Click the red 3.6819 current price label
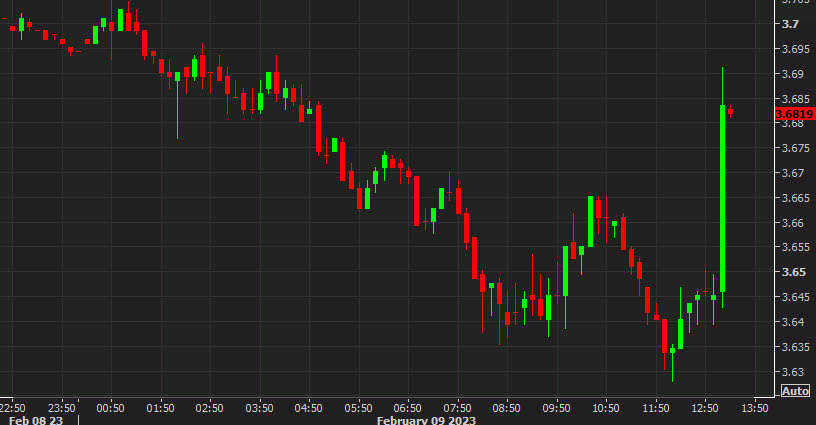The width and height of the screenshot is (816, 425). click(x=794, y=114)
